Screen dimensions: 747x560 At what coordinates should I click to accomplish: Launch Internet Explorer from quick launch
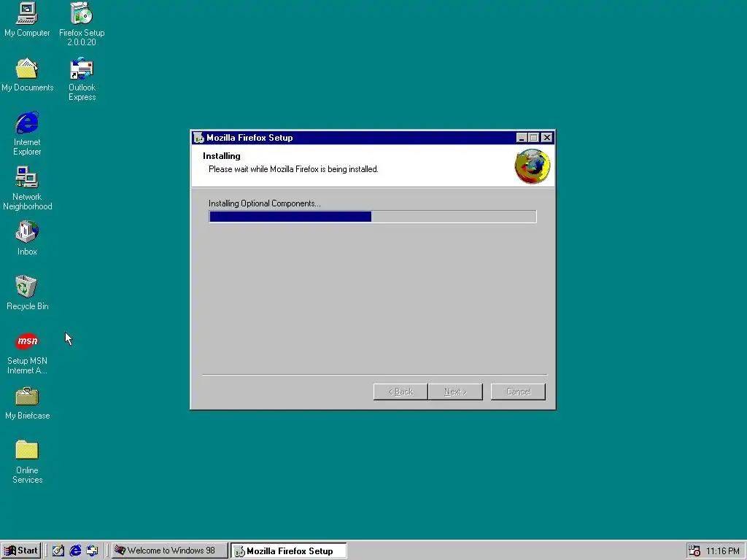[75, 551]
